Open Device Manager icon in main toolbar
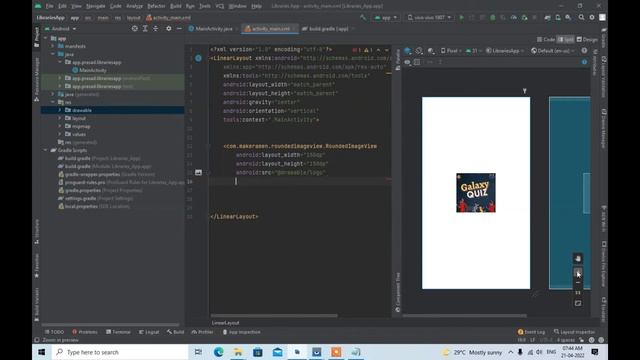The height and width of the screenshot is (360, 640). [558, 18]
